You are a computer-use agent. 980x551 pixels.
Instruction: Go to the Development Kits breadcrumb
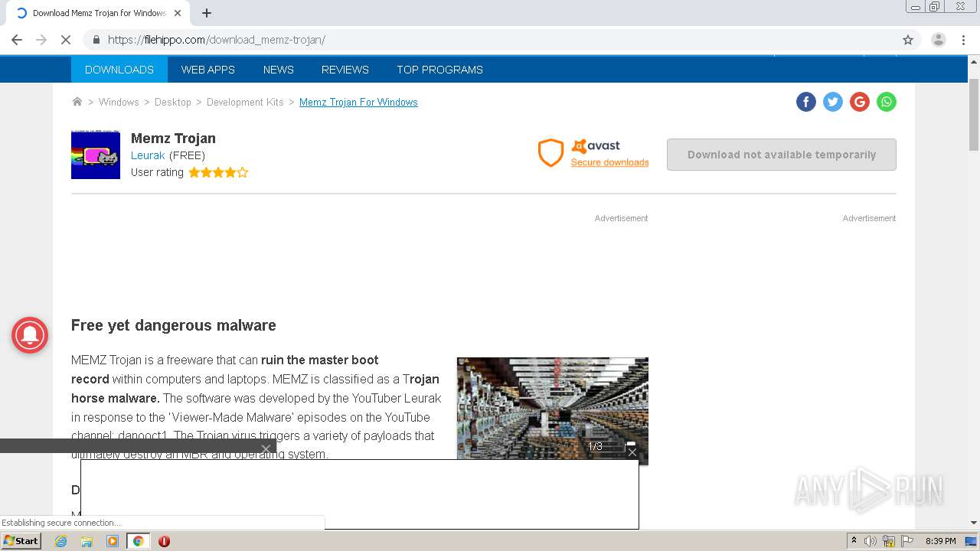[245, 102]
